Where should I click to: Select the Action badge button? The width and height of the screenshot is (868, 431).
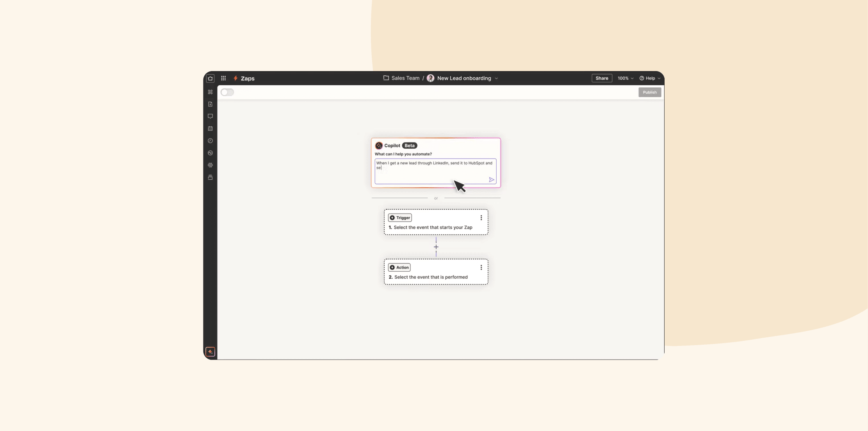point(399,267)
